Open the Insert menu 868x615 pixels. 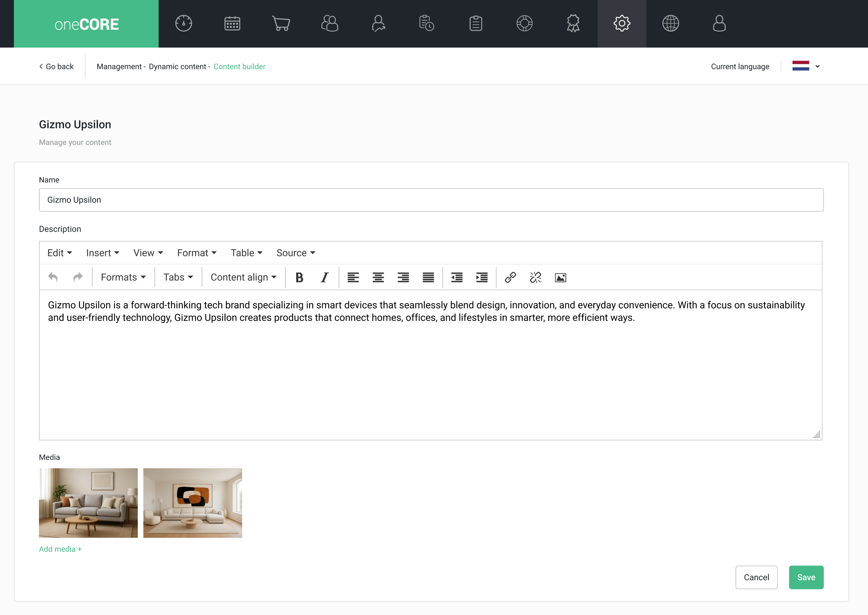pyautogui.click(x=102, y=253)
